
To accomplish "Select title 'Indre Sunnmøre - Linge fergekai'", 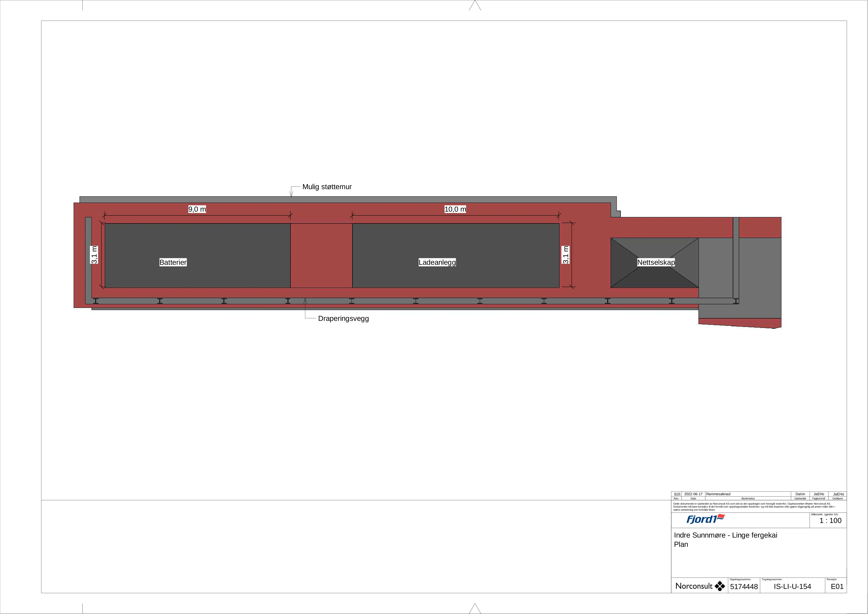I will (726, 535).
